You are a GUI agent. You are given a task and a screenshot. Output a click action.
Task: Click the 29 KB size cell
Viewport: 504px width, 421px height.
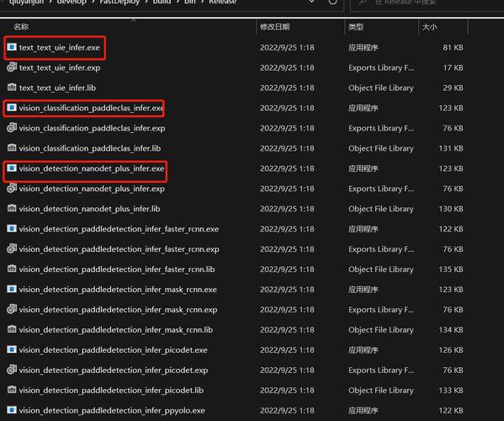click(x=453, y=88)
